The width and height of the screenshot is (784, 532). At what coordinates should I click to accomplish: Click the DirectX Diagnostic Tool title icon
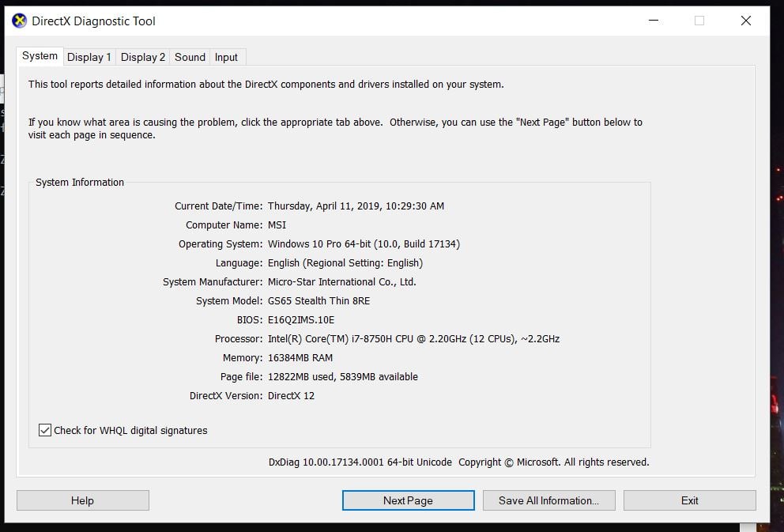(19, 21)
